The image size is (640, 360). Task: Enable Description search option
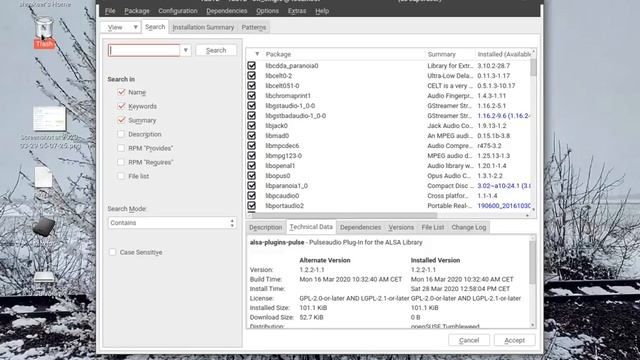pyautogui.click(x=121, y=134)
